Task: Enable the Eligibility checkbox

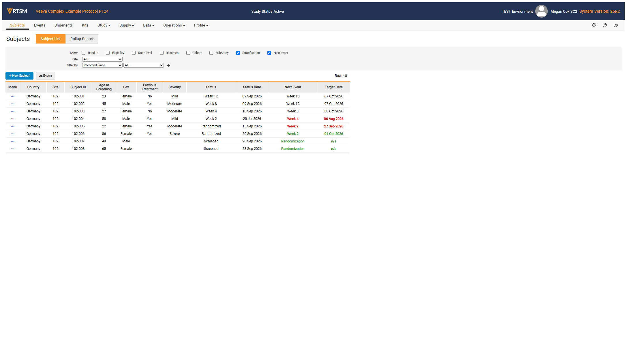Action: (108, 53)
